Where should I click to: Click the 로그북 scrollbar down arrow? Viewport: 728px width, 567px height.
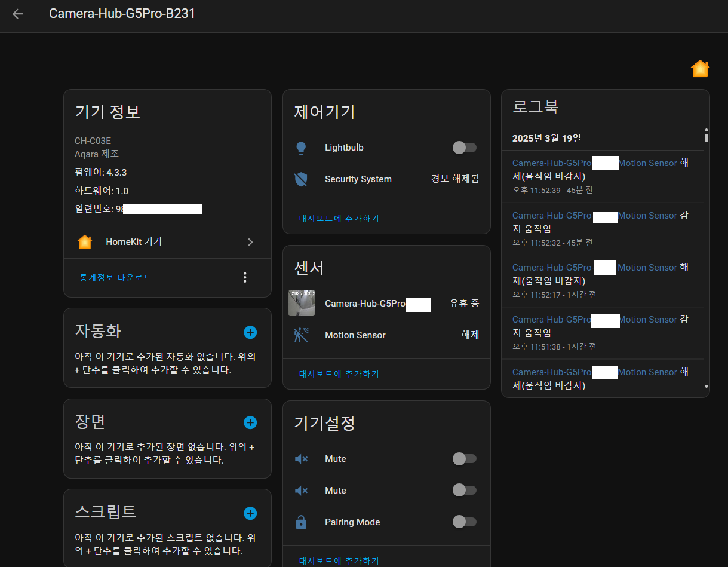(707, 387)
